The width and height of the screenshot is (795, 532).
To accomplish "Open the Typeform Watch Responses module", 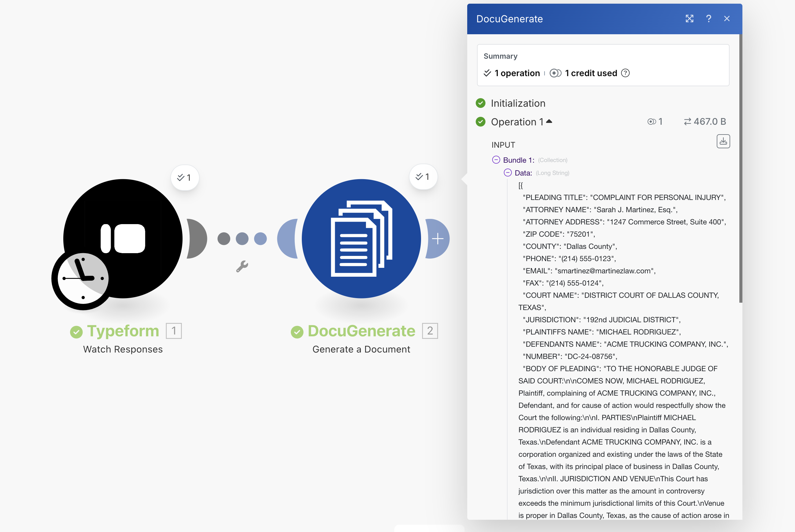I will tap(123, 238).
